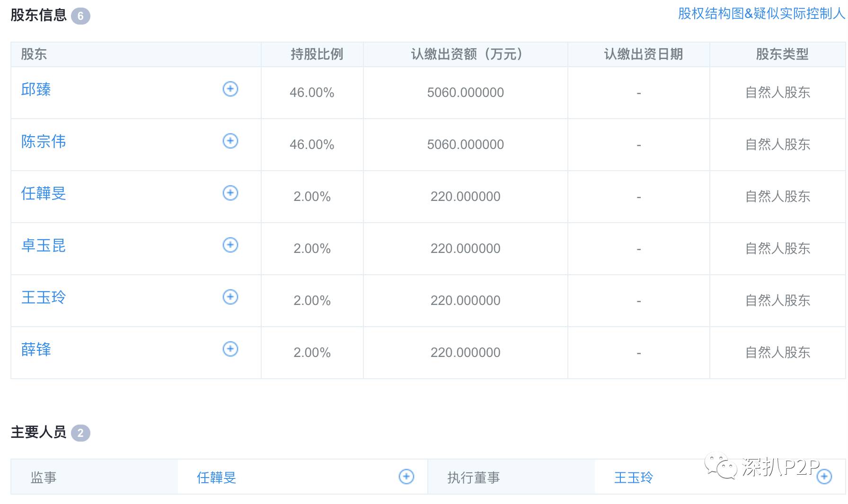Click the 主要人员 section title
This screenshot has height=504, width=848.
[39, 432]
